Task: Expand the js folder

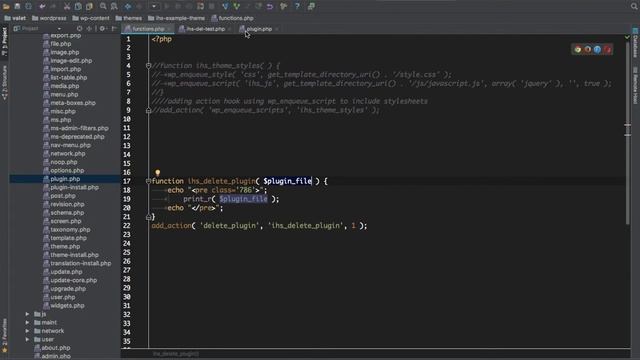Action: 27,314
